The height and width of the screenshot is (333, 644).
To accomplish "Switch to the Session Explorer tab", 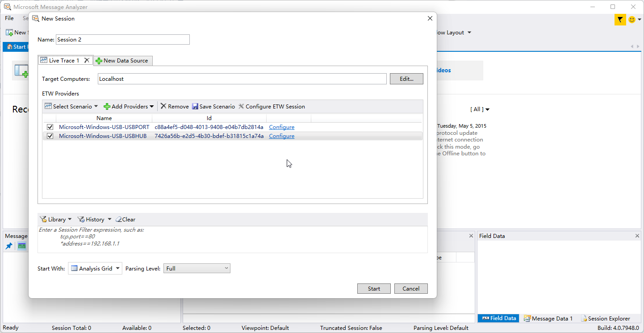I will (x=605, y=318).
